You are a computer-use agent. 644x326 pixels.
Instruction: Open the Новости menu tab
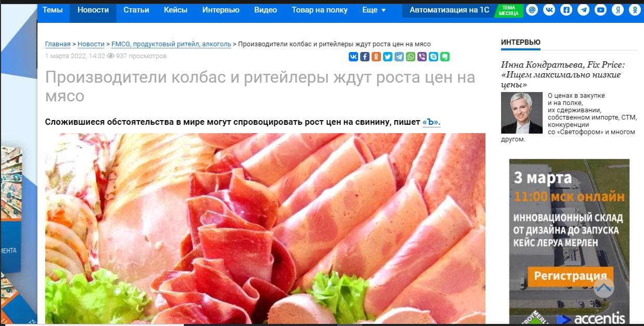pyautogui.click(x=93, y=10)
